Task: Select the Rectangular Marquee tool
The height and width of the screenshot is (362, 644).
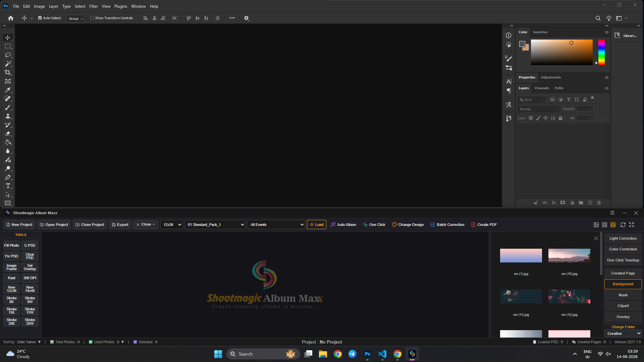Action: tap(8, 46)
